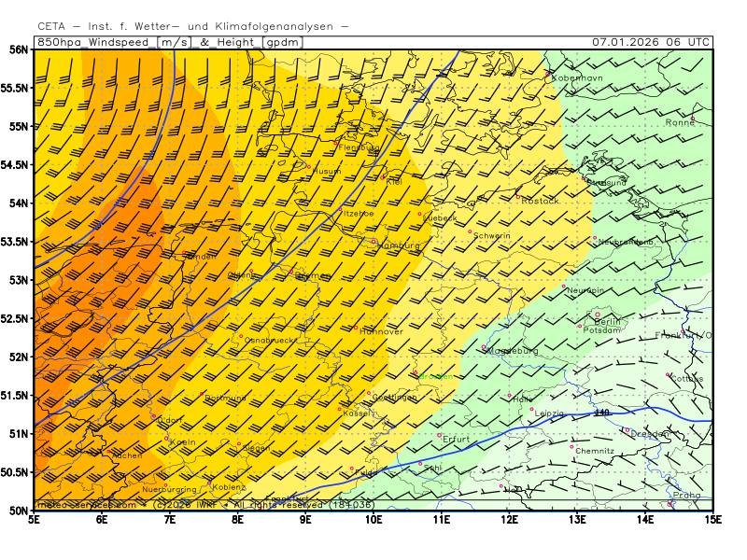747x560 pixels.
Task: Click the Chemnitz city name label
Action: [595, 451]
